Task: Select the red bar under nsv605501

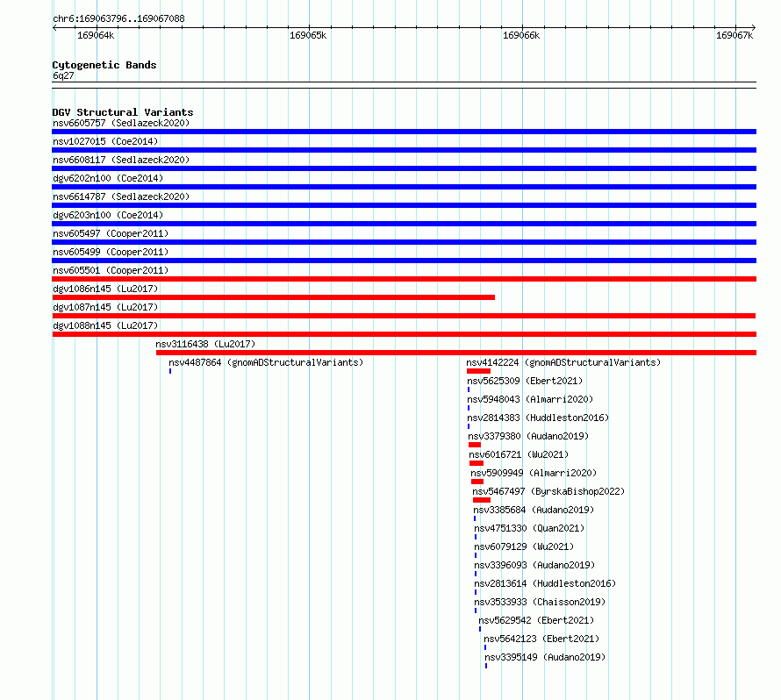Action: pos(404,279)
